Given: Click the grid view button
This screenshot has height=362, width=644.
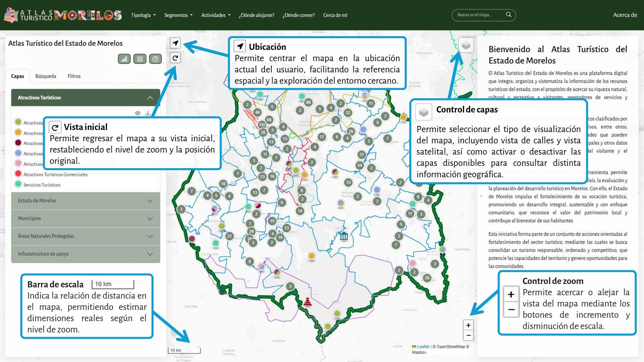Looking at the screenshot, I should pyautogui.click(x=140, y=59).
